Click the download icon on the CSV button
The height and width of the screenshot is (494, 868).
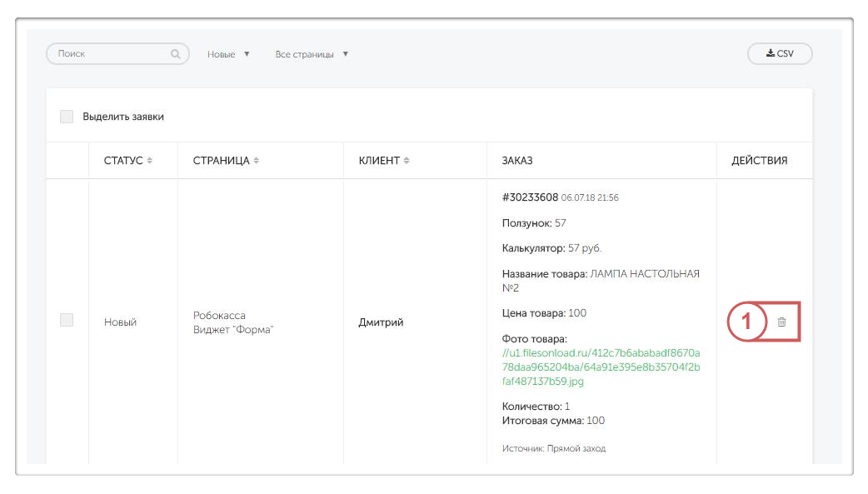771,53
